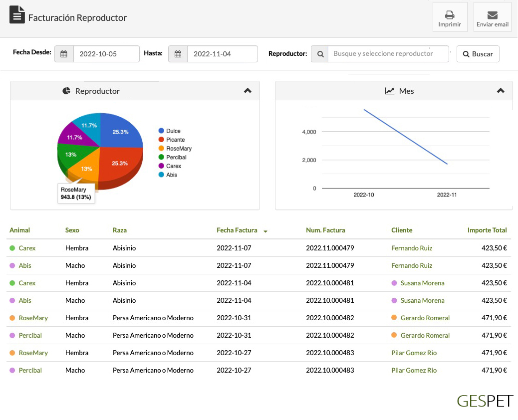The width and height of the screenshot is (518, 420).
Task: Collapse the Reproductor chart panel
Action: point(248,91)
